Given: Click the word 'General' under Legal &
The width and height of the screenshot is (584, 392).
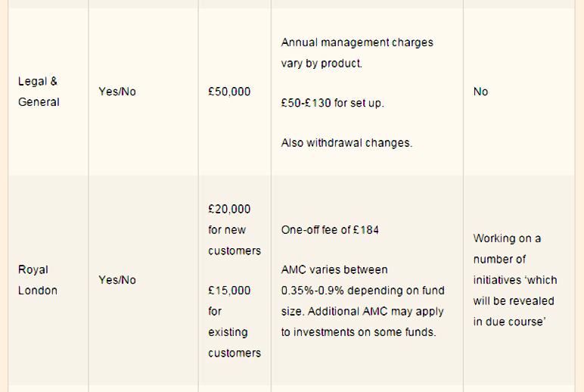Looking at the screenshot, I should coord(39,102).
